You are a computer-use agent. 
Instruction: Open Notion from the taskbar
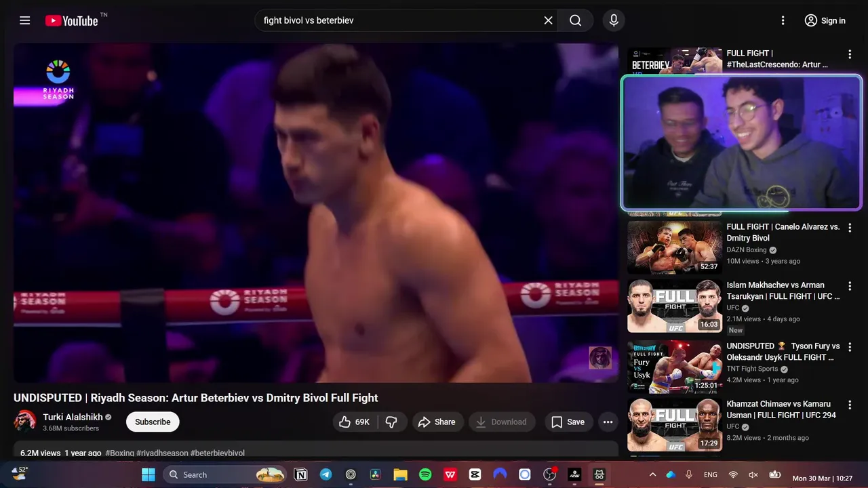300,474
